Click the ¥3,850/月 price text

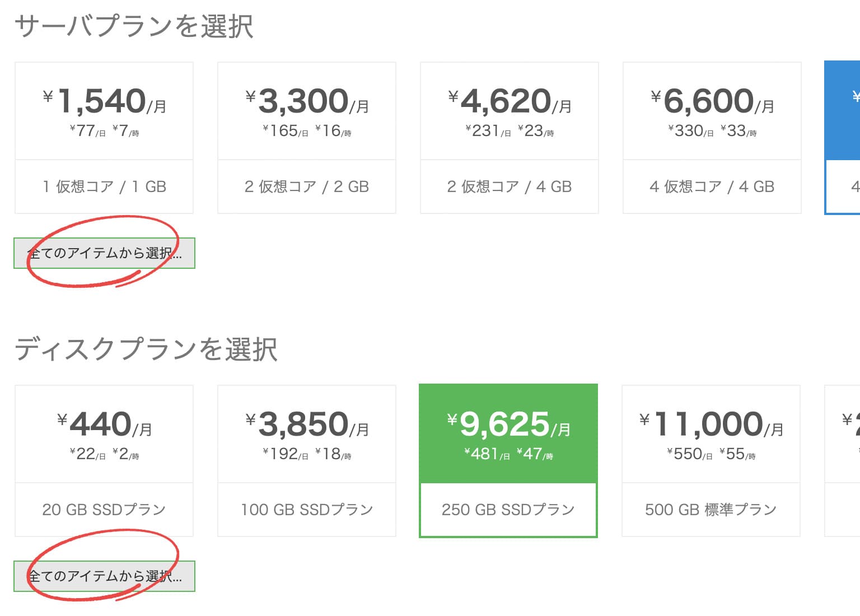[x=307, y=424]
